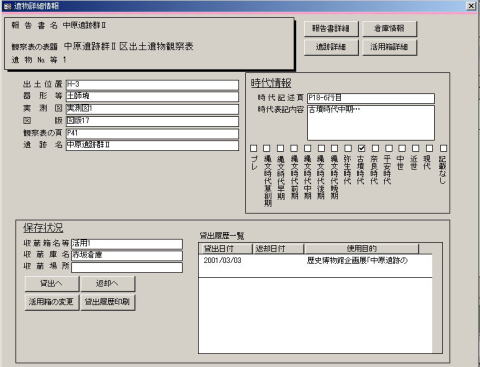Check the 縄文時代晩期 checkbox
480x367 pixels.
pyautogui.click(x=334, y=148)
